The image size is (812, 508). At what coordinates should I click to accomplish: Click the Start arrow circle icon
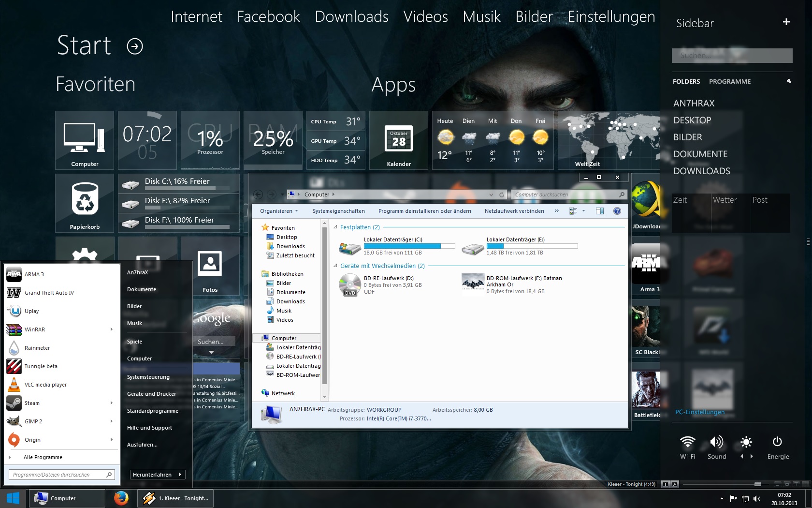coord(135,46)
